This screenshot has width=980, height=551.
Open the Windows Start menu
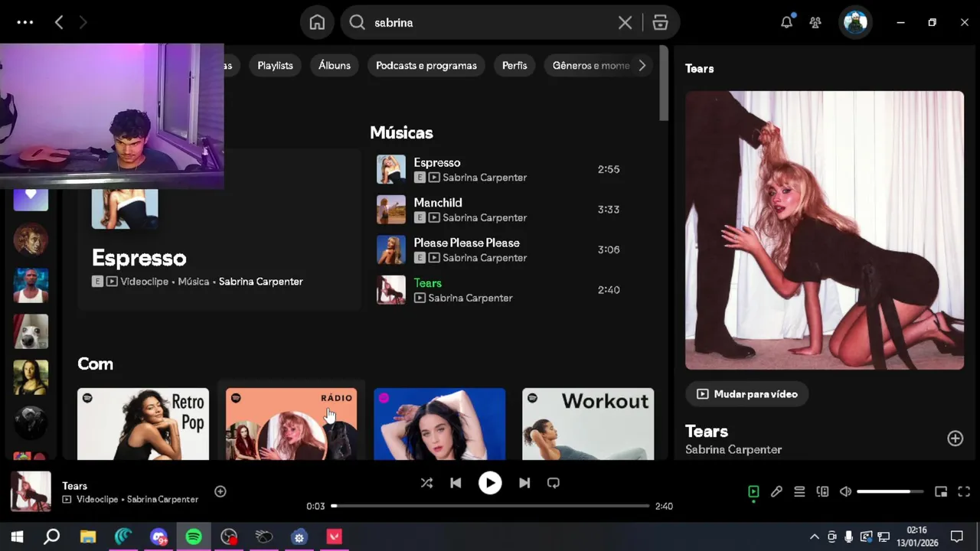pyautogui.click(x=17, y=536)
